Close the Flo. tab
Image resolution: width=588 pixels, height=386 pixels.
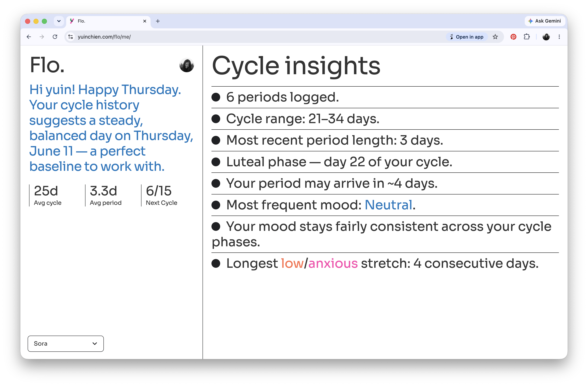point(145,21)
